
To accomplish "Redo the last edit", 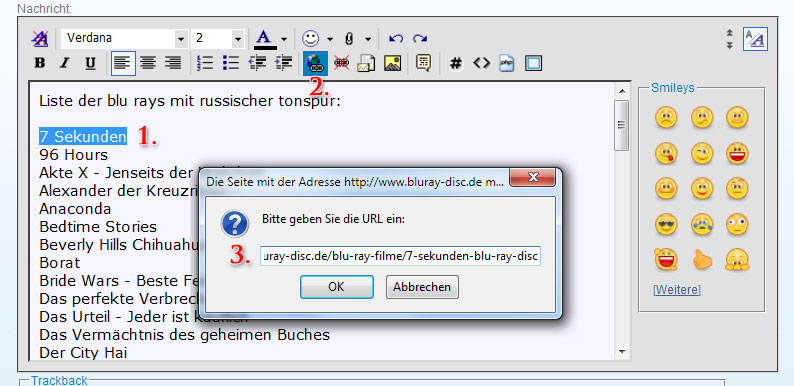I will (x=419, y=38).
